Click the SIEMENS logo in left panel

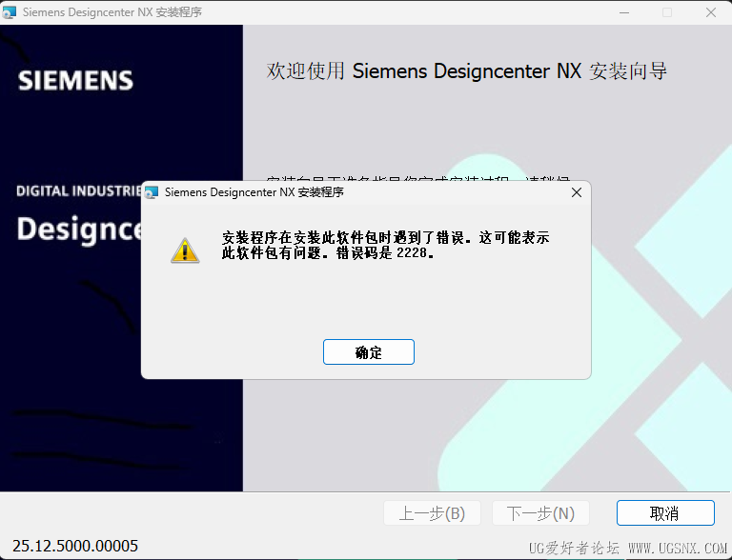(75, 80)
